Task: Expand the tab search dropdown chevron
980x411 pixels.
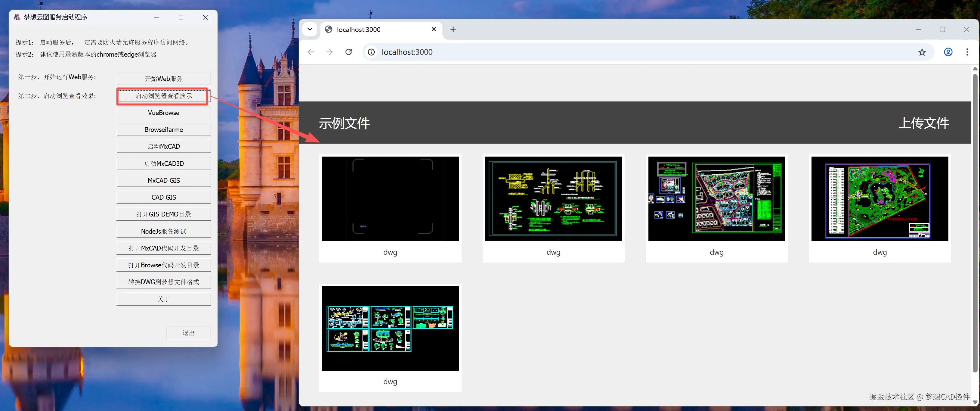Action: coord(310,29)
